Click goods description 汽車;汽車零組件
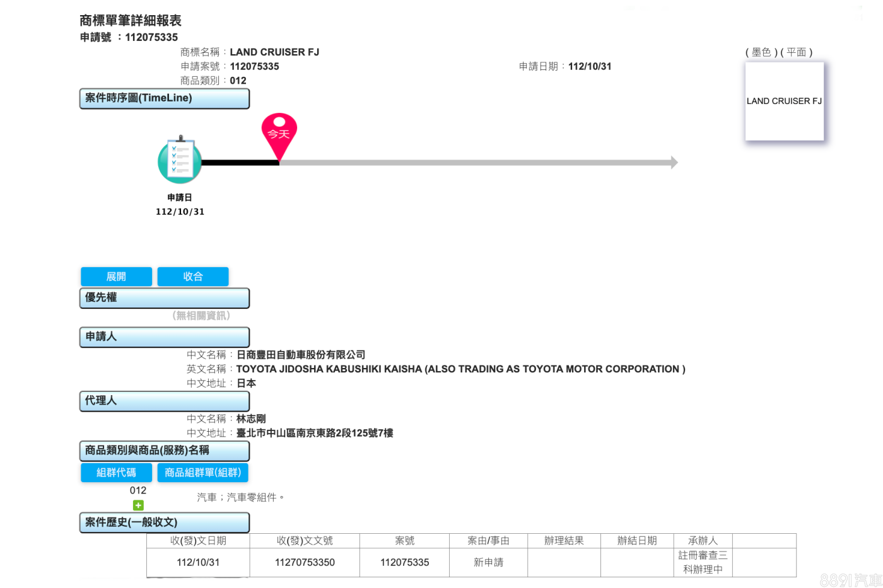 click(240, 497)
